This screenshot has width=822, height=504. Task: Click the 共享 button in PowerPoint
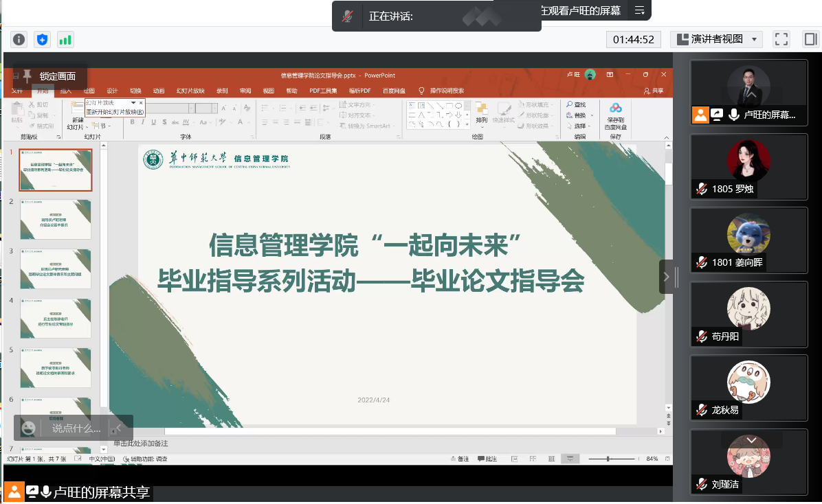click(x=654, y=91)
